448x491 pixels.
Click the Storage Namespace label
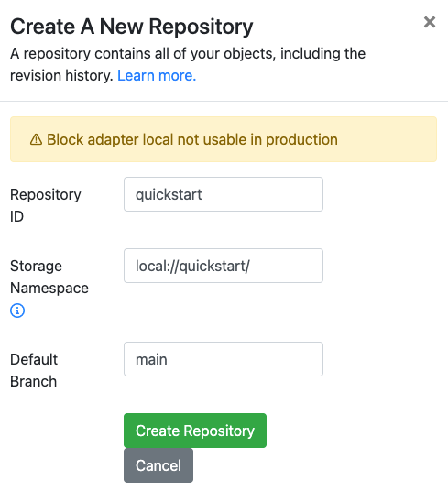(x=49, y=277)
